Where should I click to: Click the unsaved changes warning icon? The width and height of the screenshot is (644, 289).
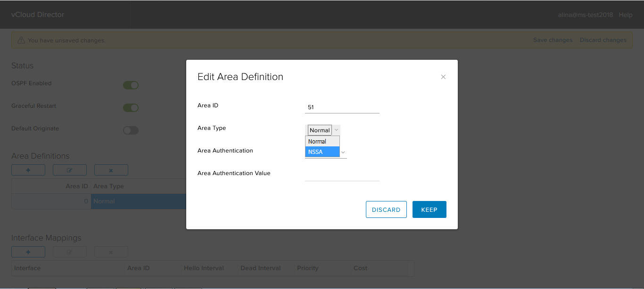[x=21, y=40]
